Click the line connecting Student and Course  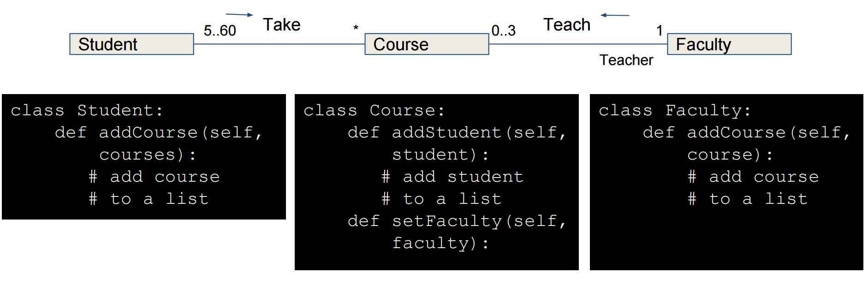(x=279, y=44)
